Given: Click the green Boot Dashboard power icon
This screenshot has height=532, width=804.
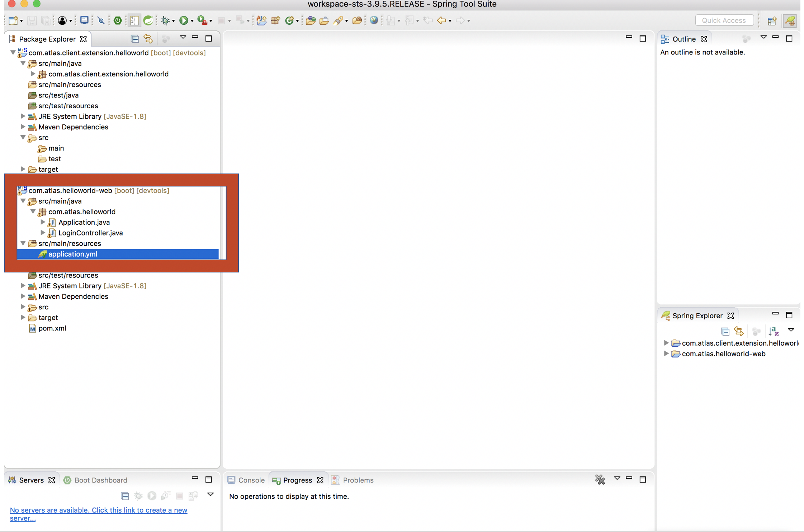Looking at the screenshot, I should tap(117, 20).
